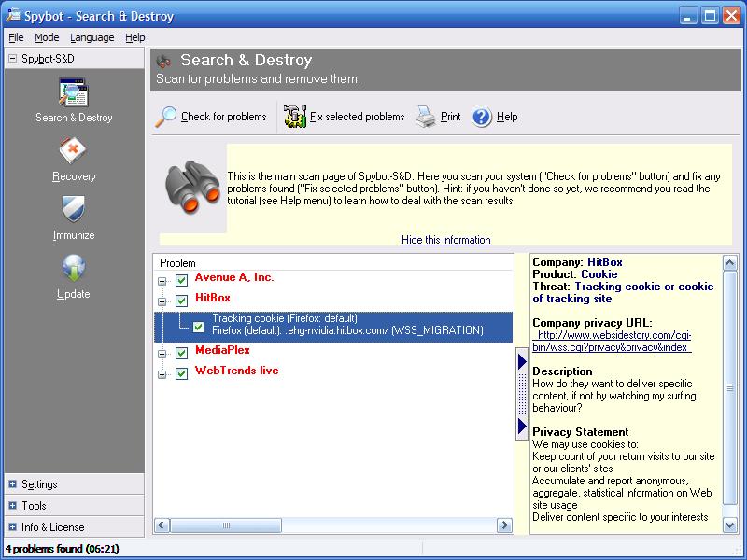Open the Search & Destroy sidebar icon
The height and width of the screenshot is (560, 747).
tap(74, 91)
